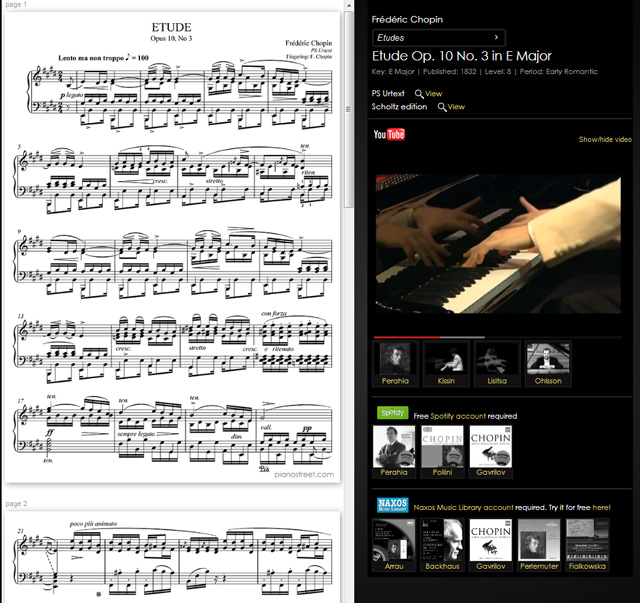Click the 'Free Spotify account required' text
The height and width of the screenshot is (603, 640).
pos(465,416)
